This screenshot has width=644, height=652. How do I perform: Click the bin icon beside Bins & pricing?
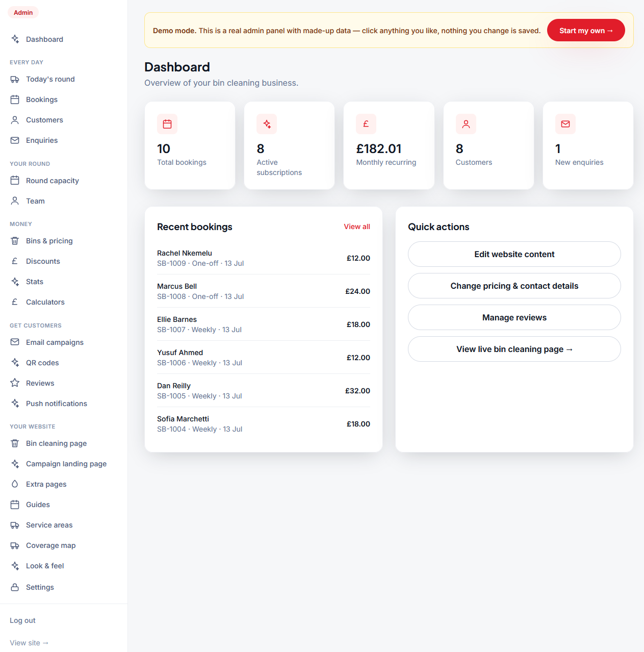coord(15,241)
